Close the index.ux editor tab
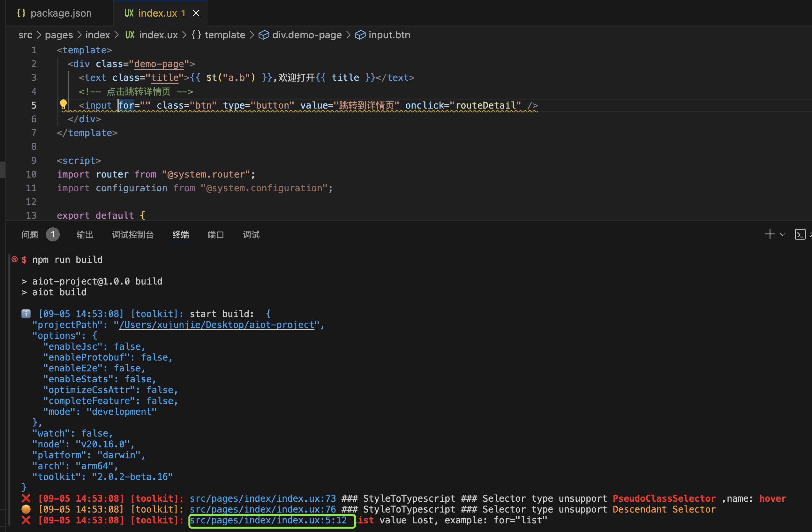The width and height of the screenshot is (812, 532). point(196,13)
